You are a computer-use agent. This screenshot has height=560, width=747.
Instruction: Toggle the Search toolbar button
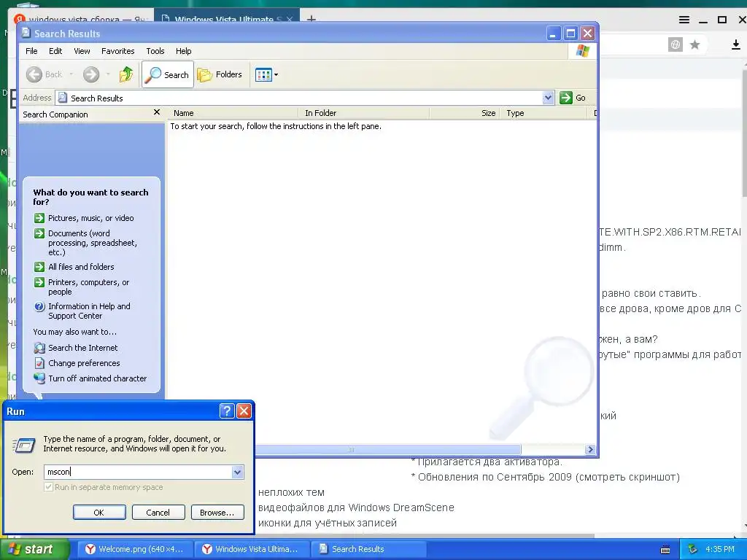click(168, 74)
